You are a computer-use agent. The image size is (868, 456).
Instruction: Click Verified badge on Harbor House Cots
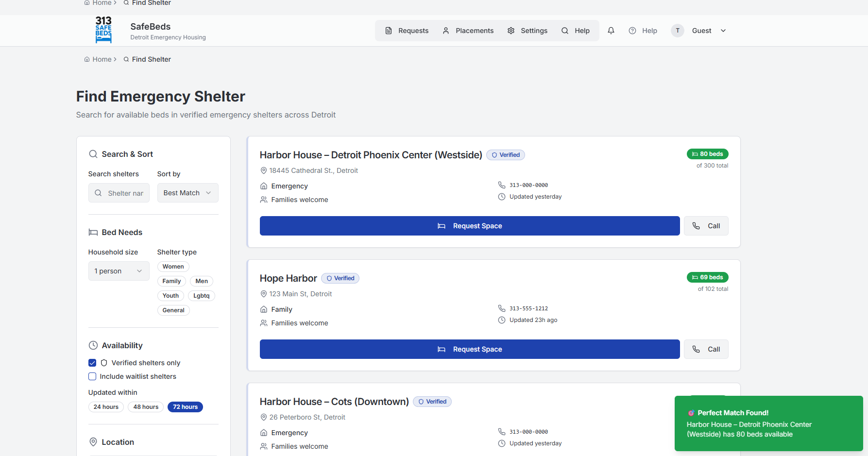pyautogui.click(x=432, y=402)
